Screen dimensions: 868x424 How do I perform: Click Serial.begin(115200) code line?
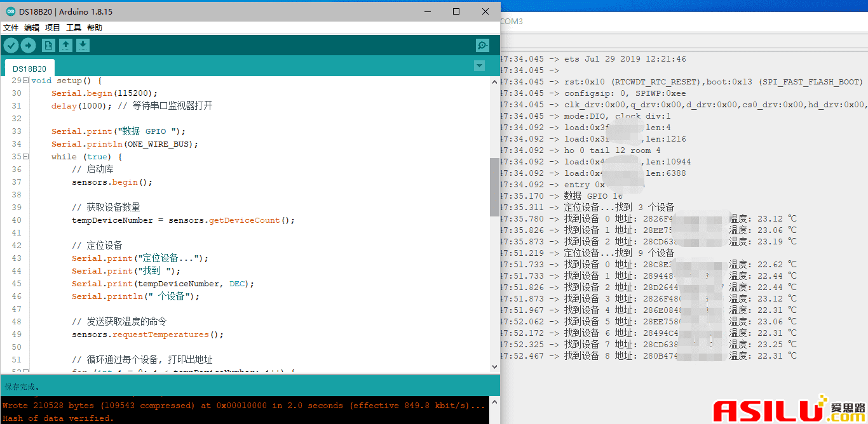pyautogui.click(x=105, y=93)
